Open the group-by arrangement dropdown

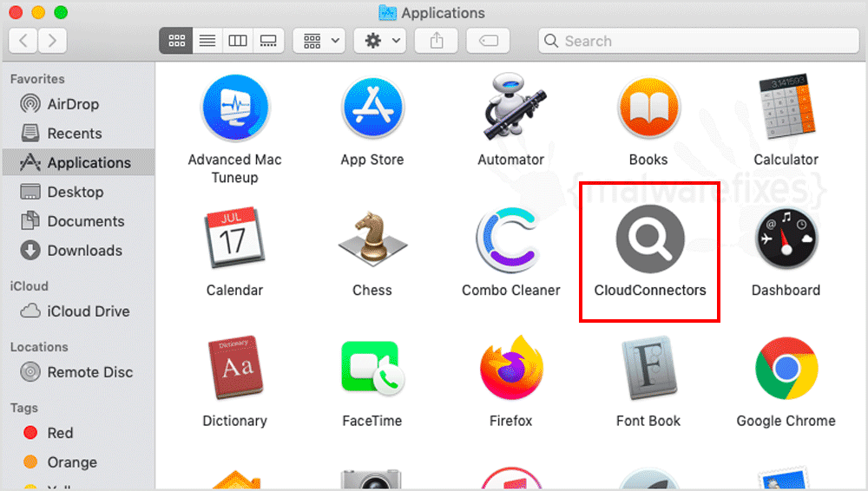point(320,41)
